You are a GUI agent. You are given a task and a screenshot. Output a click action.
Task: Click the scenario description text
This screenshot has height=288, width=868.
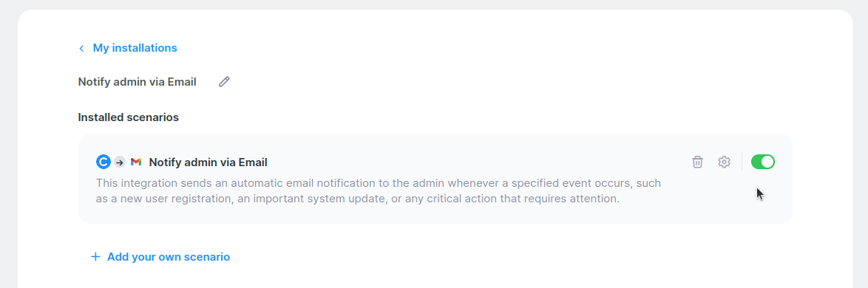click(x=378, y=191)
